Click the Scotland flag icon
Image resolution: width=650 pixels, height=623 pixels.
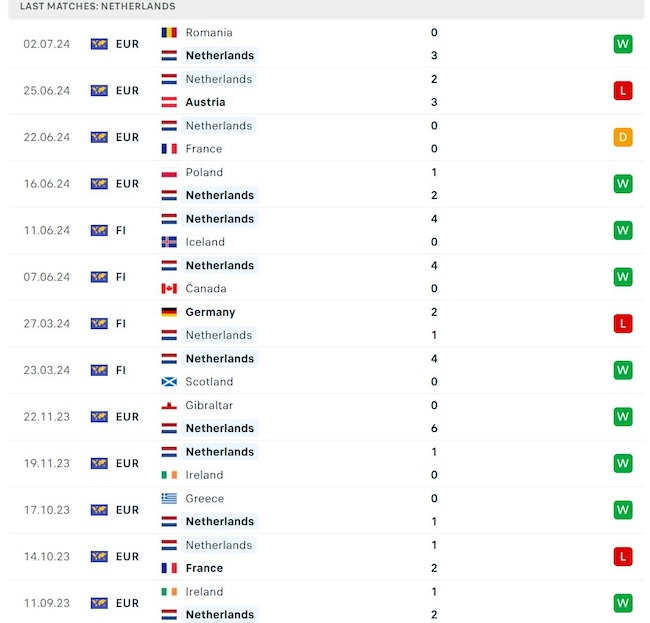(169, 382)
